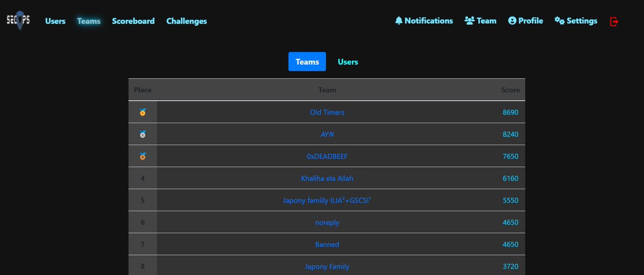Click the SECOPS site logo

18,21
